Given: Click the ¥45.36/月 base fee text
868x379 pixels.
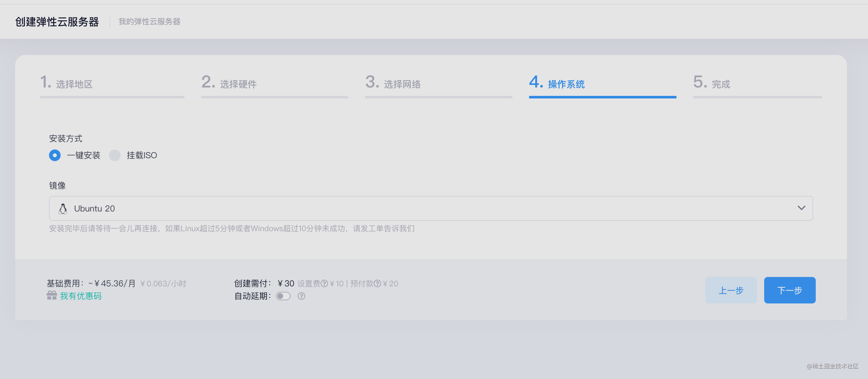Looking at the screenshot, I should click(x=112, y=283).
